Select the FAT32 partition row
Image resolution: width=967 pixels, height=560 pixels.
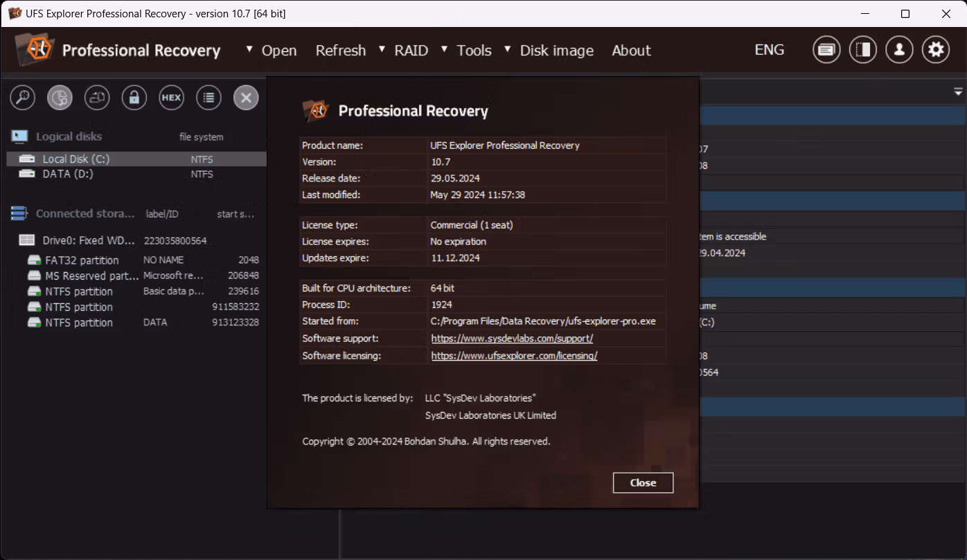click(x=136, y=260)
